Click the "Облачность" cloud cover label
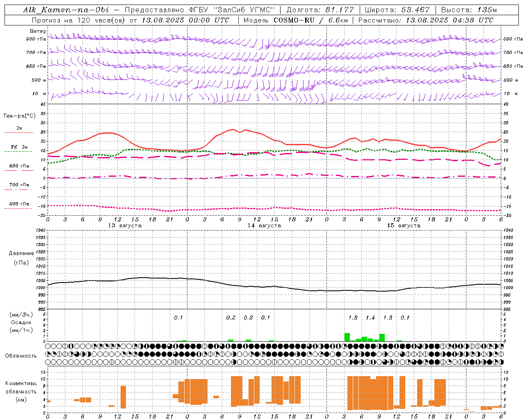This screenshot has width=525, height=420. 21,356
